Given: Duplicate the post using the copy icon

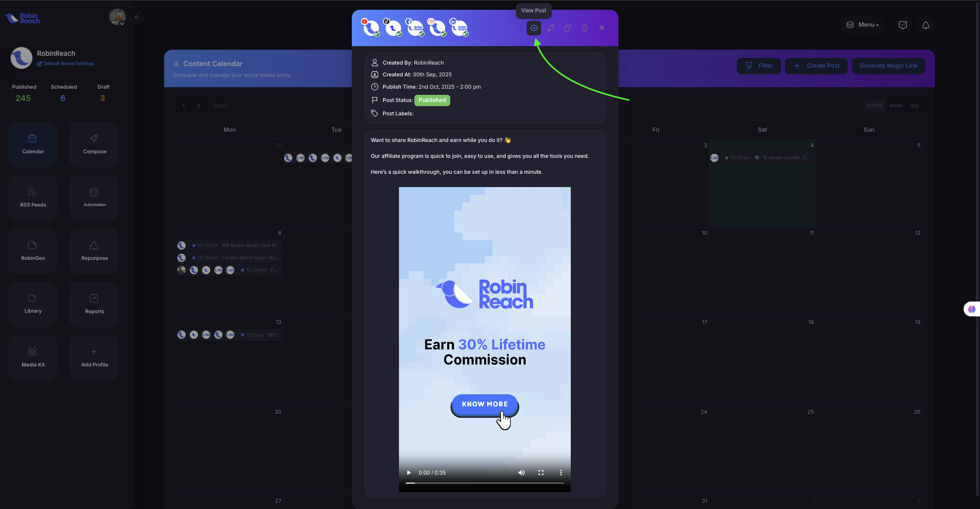Looking at the screenshot, I should coord(568,28).
